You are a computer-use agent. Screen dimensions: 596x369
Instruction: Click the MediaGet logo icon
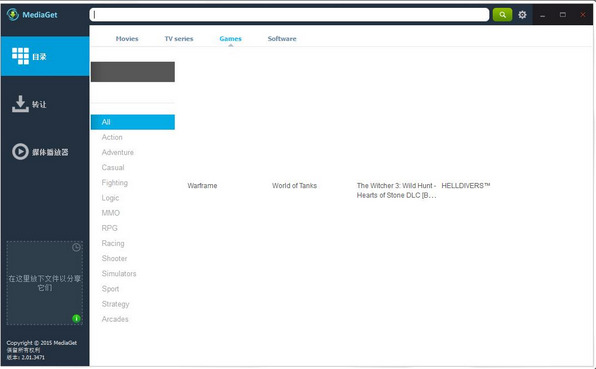[13, 15]
